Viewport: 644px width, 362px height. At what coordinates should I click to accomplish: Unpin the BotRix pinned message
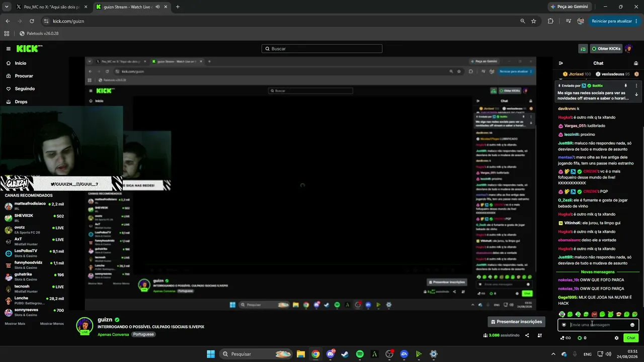[x=626, y=86]
